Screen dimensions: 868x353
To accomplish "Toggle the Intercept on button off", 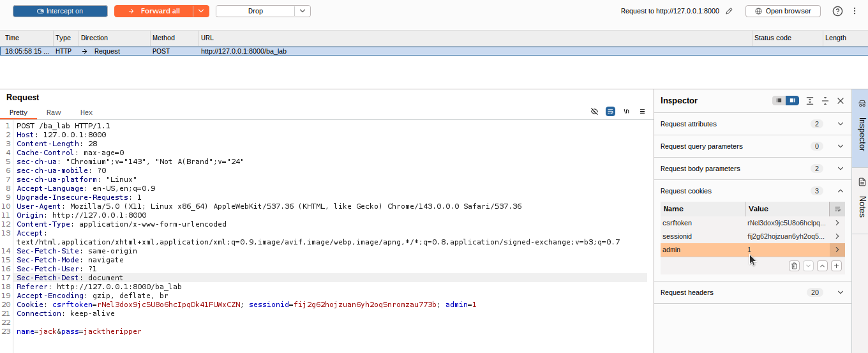I will (60, 11).
